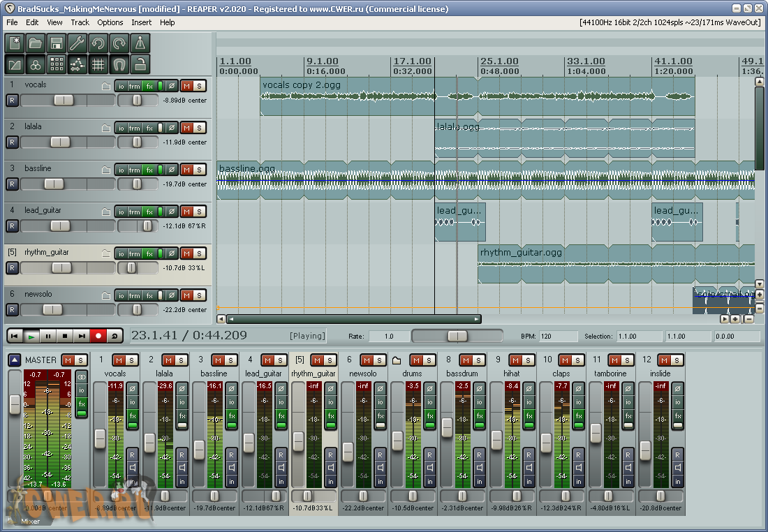768x532 pixels.
Task: Toggle the magnet snap icon
Action: (x=119, y=65)
